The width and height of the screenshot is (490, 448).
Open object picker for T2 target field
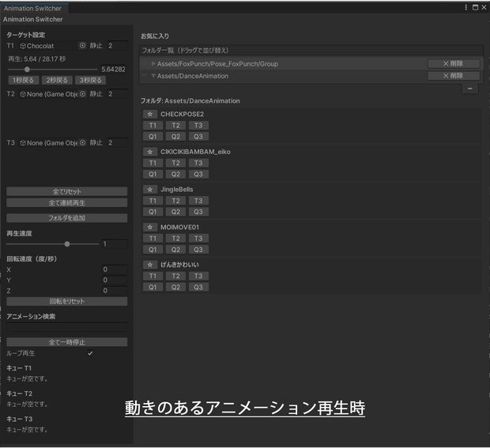[82, 94]
